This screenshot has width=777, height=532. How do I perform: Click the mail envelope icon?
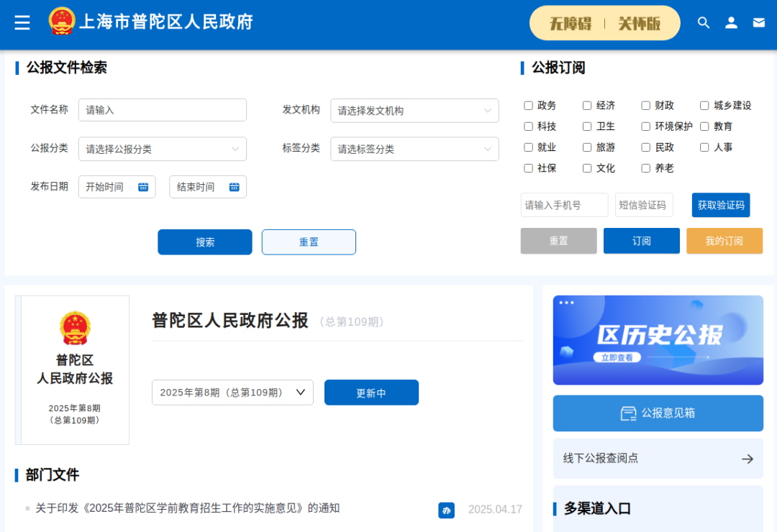pos(758,22)
